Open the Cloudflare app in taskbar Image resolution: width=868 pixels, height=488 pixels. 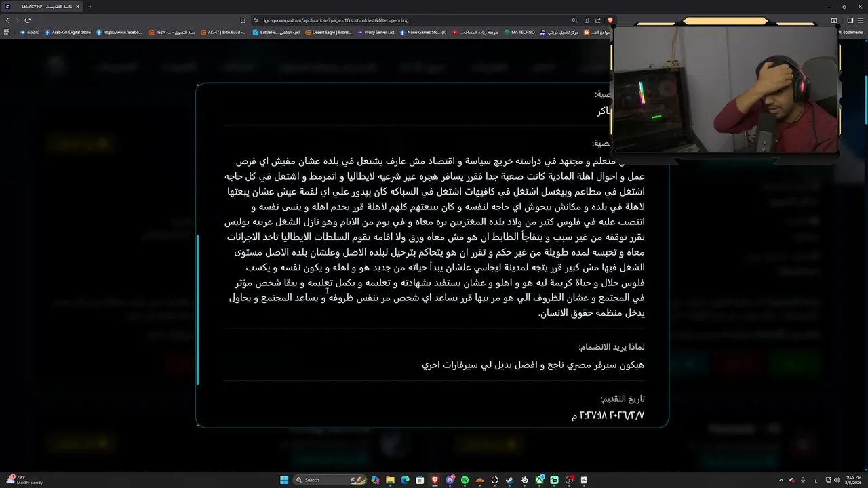[x=479, y=480]
